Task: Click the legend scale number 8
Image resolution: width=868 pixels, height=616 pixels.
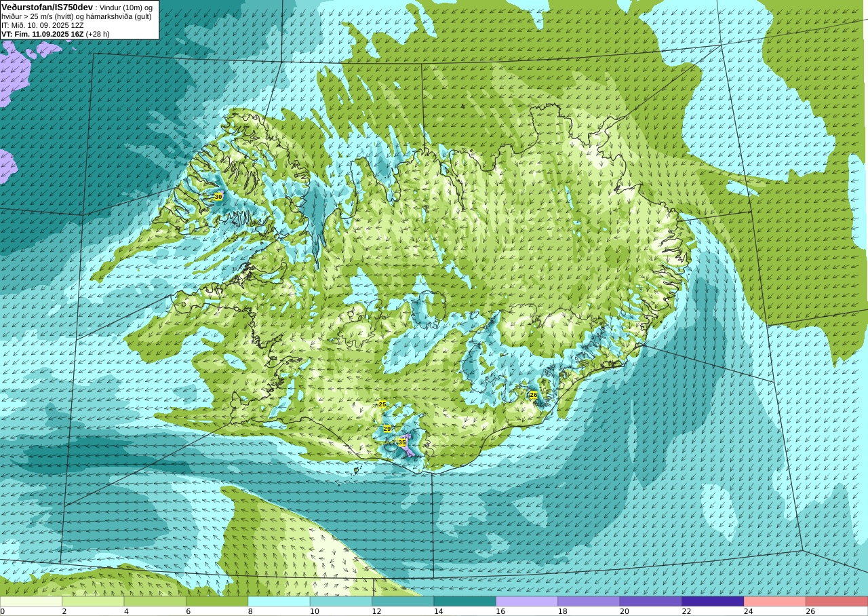Action: pos(250,611)
